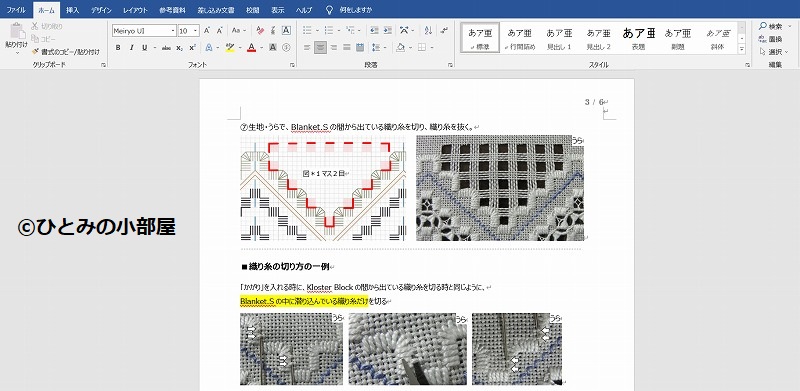
Task: Toggle strikethrough (abc) formatting
Action: pyautogui.click(x=166, y=47)
